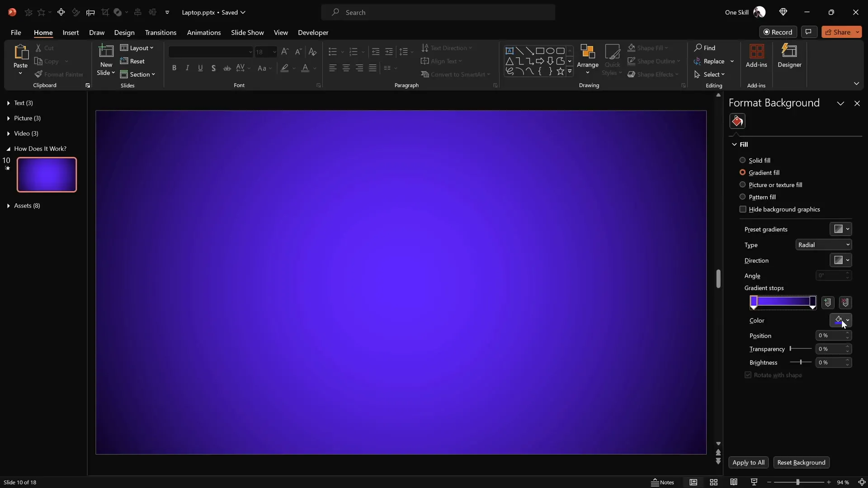Open the Replace tool
868x488 pixels.
pyautogui.click(x=713, y=61)
